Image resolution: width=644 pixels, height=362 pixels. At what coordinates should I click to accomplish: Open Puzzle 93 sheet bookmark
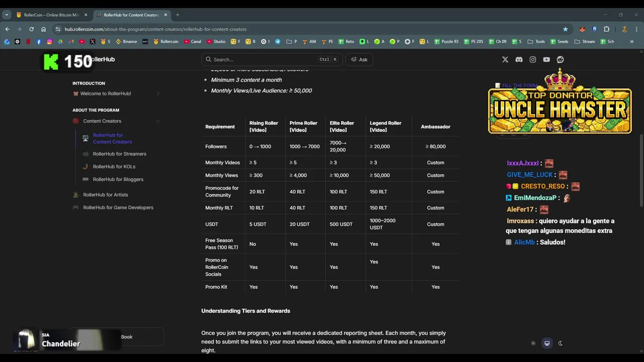[446, 42]
